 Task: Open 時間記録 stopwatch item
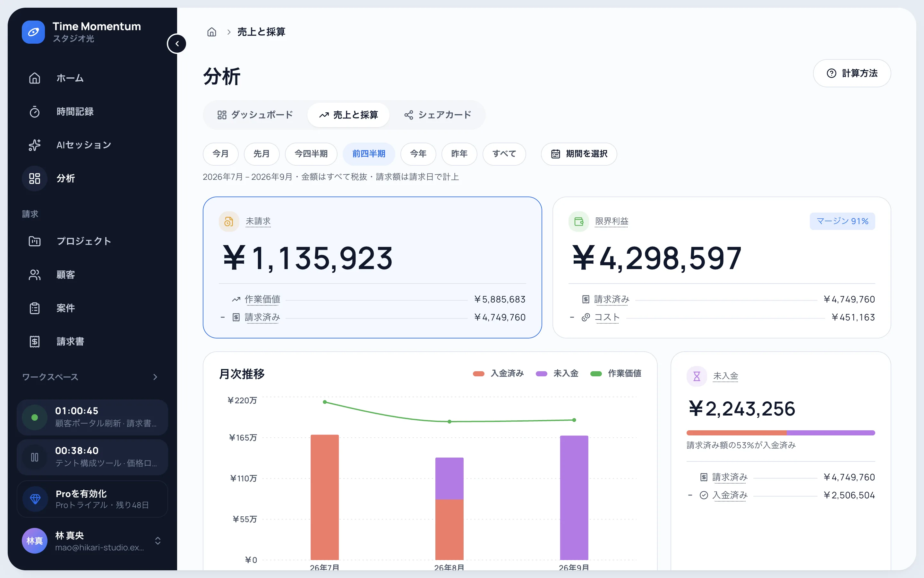coord(92,112)
